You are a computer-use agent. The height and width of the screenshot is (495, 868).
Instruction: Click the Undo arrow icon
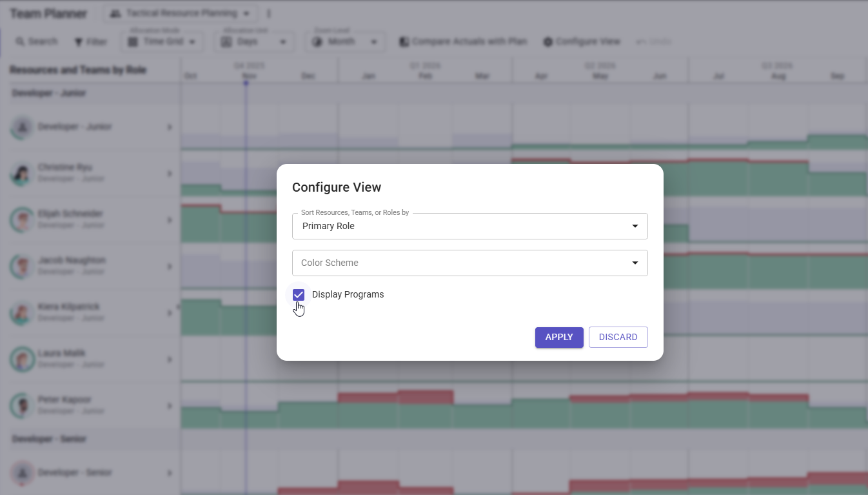click(x=642, y=42)
